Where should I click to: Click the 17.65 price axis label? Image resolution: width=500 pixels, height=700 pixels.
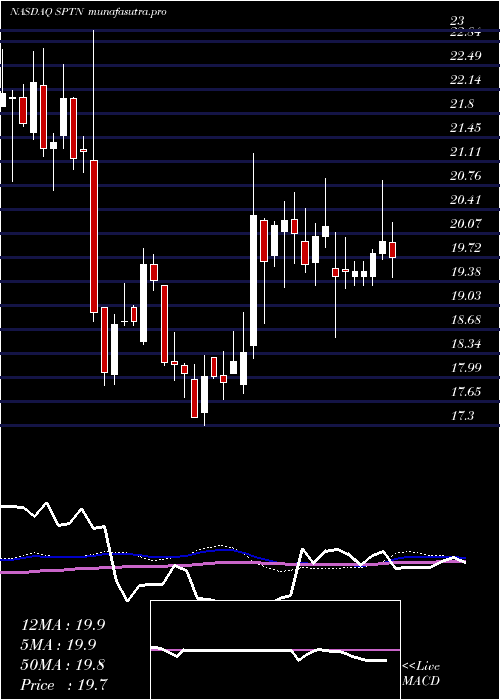tap(466, 392)
